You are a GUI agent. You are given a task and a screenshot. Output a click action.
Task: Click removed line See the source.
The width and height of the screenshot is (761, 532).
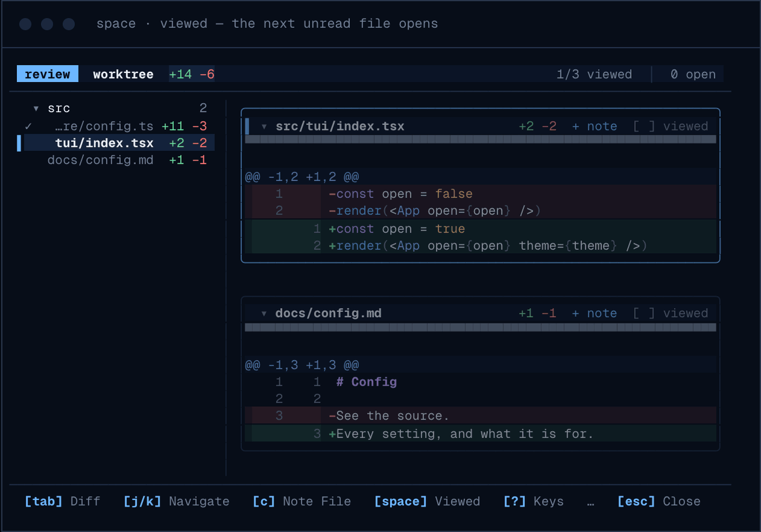(x=480, y=415)
